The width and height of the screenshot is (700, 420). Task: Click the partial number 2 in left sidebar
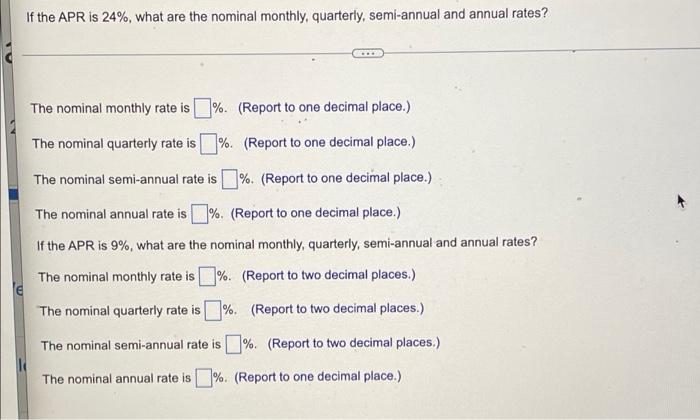point(13,128)
